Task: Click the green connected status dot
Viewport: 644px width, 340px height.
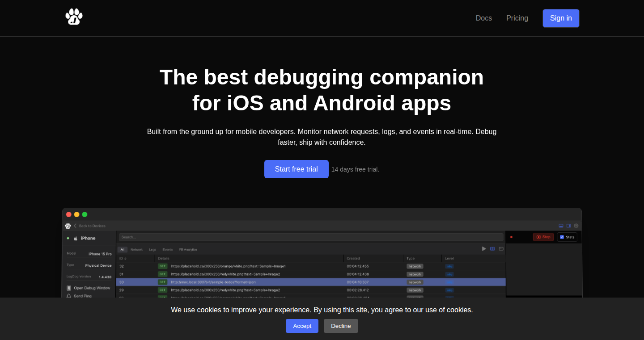Action: (x=68, y=238)
